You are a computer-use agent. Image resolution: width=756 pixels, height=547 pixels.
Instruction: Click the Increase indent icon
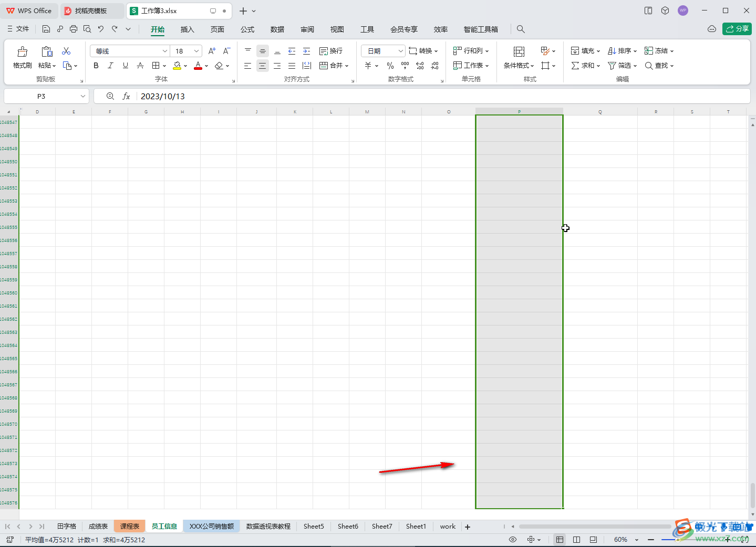306,51
